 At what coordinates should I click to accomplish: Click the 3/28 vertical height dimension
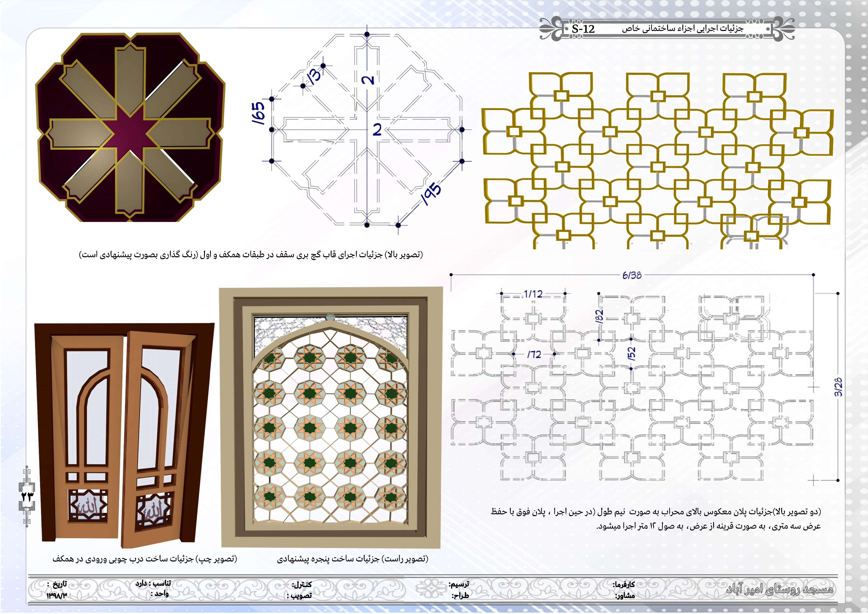(838, 387)
